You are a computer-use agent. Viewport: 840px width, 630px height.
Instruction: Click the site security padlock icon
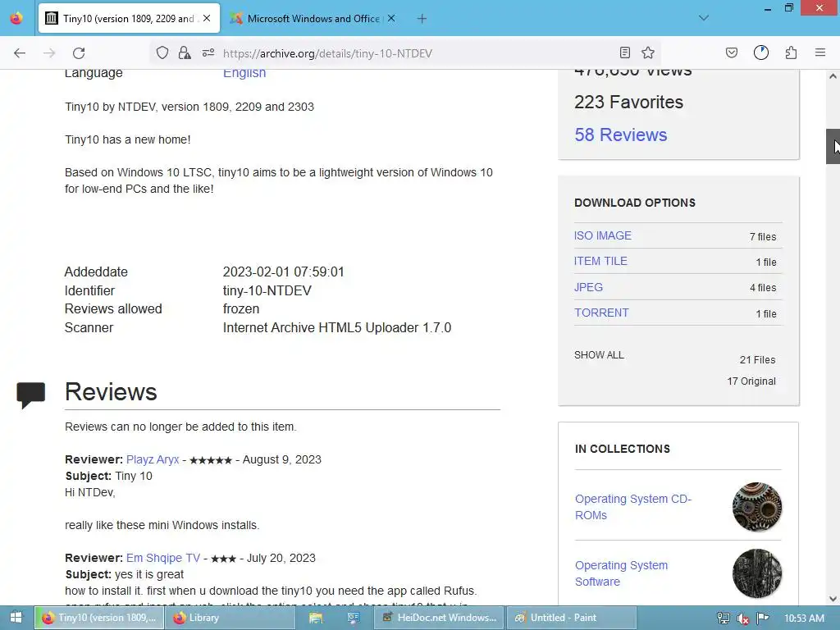[185, 52]
